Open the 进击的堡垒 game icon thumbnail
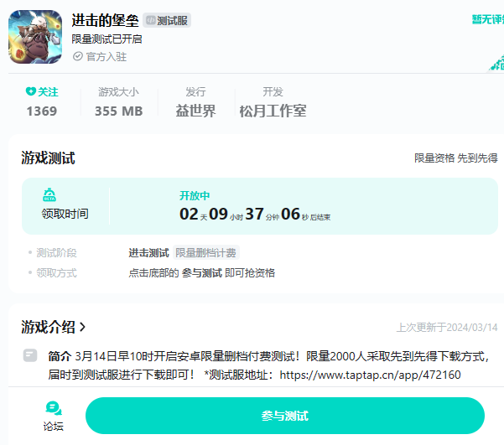504x445 pixels. [35, 37]
